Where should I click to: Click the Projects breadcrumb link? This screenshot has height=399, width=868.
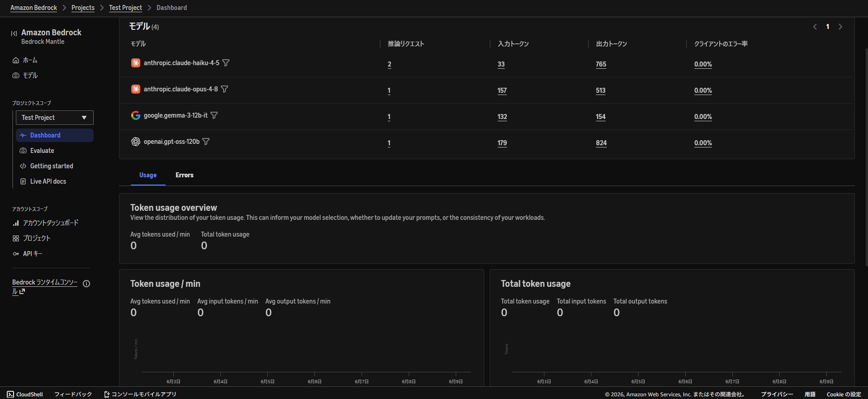pos(83,8)
